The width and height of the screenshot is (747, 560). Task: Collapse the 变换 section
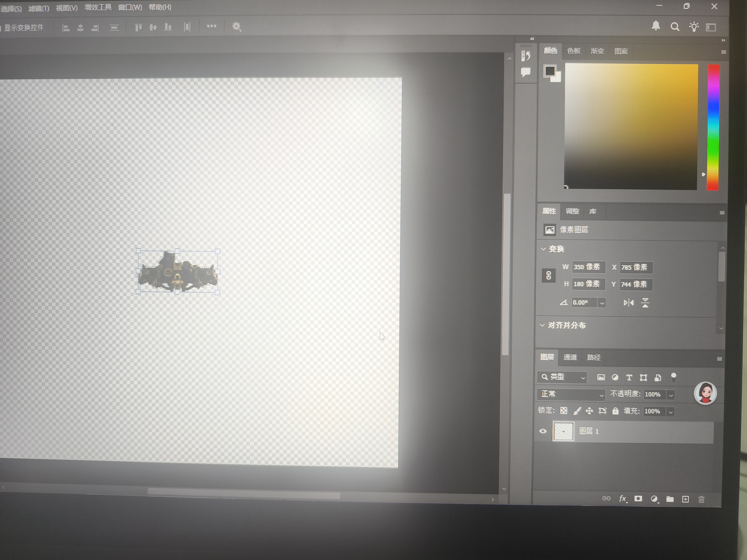(x=543, y=249)
